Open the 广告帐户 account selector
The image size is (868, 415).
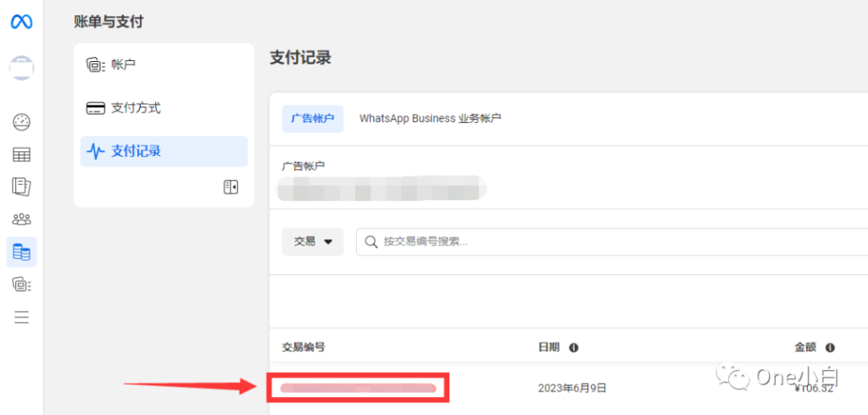pyautogui.click(x=381, y=188)
